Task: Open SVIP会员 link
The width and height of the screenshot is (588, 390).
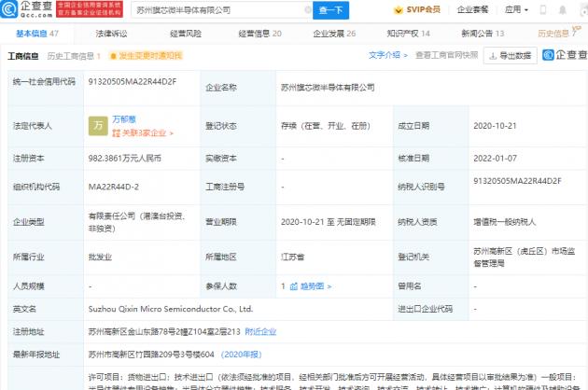Action: point(417,9)
